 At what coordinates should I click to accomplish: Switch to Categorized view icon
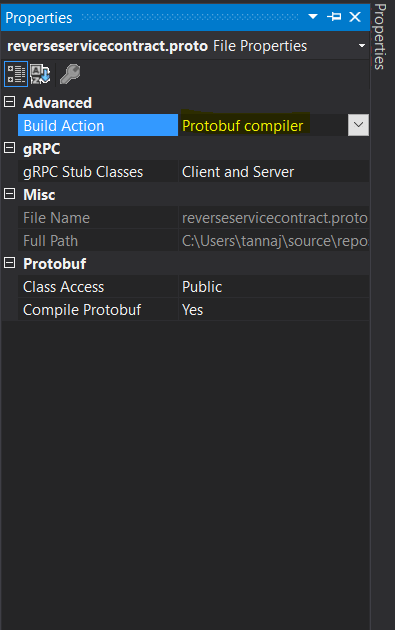(16, 74)
